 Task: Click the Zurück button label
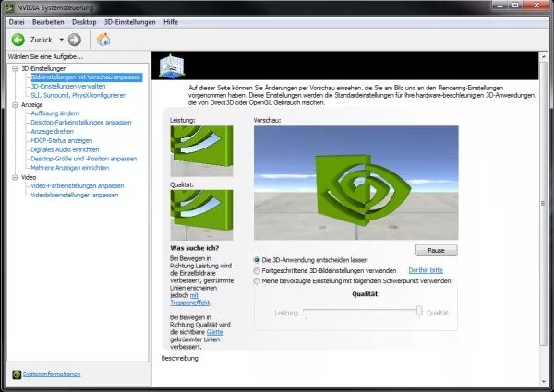pyautogui.click(x=42, y=40)
